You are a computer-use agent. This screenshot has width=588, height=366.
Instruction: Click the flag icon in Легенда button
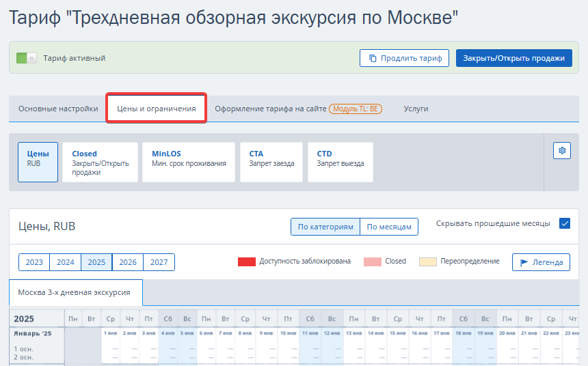[524, 263]
